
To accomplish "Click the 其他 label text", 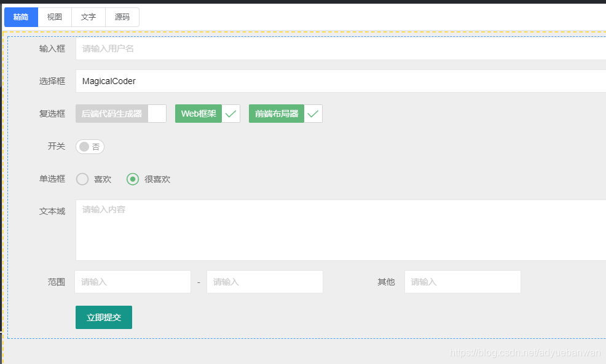I will coord(386,282).
